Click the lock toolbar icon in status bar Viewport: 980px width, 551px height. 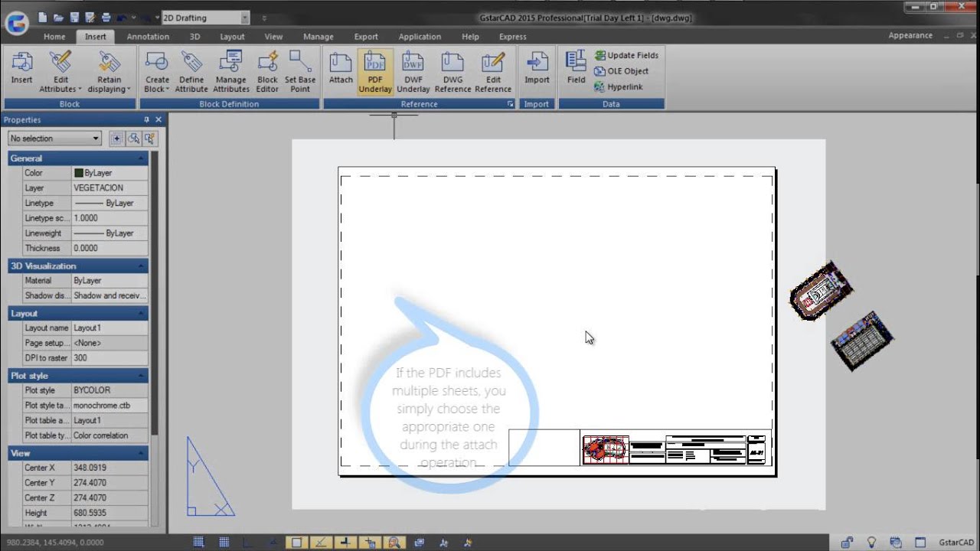[x=847, y=543]
